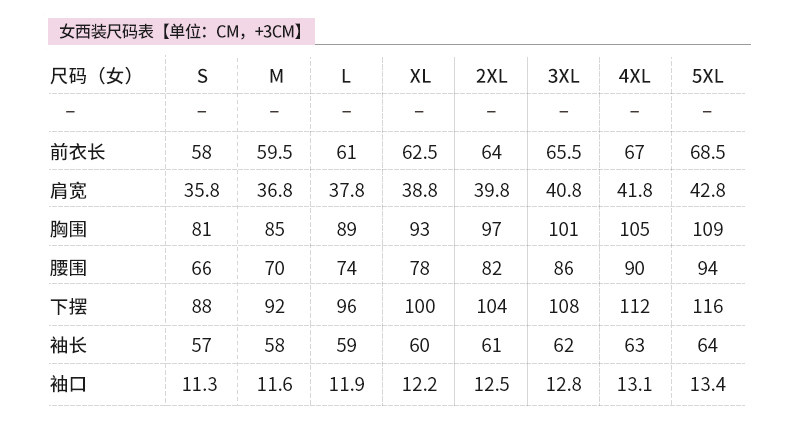790x422 pixels.
Task: Click the 袖口 row label
Action: click(x=68, y=384)
